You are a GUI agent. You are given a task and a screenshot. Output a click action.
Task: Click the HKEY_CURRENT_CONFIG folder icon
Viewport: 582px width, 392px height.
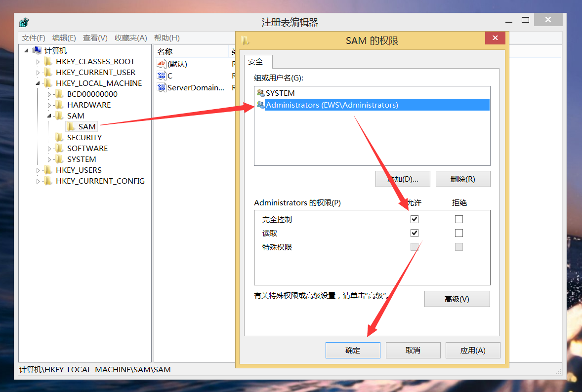click(x=48, y=181)
